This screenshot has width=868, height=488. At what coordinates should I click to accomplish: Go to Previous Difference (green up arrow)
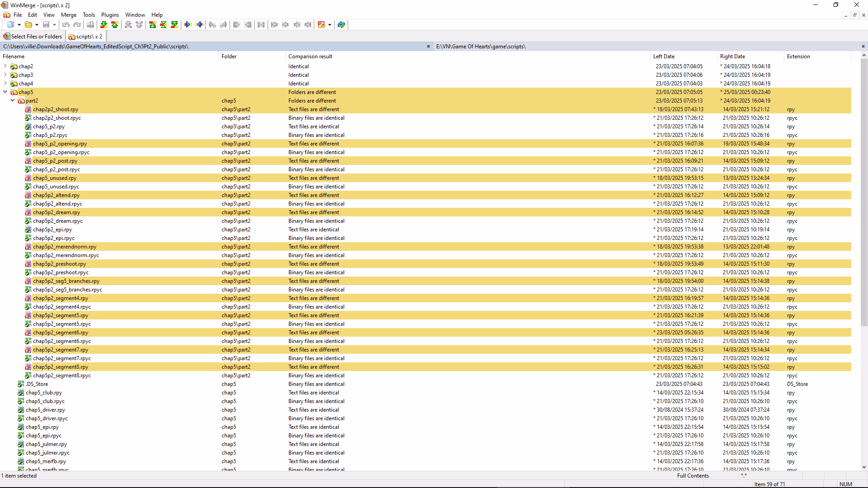(115, 25)
